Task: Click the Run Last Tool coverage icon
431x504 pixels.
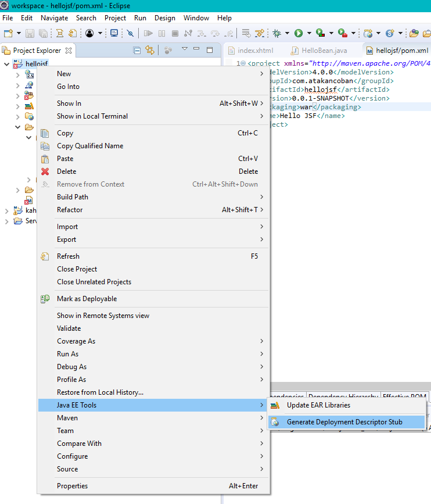Action: click(320, 33)
